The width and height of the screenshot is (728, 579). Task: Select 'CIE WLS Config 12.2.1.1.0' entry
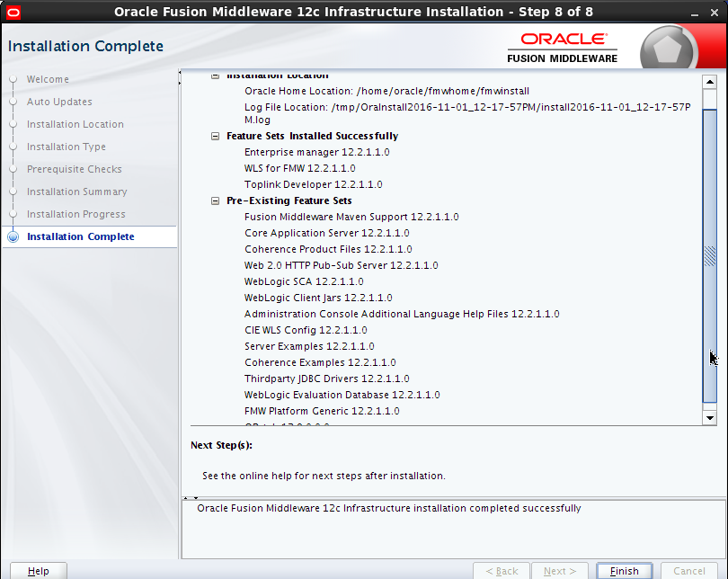(x=306, y=330)
